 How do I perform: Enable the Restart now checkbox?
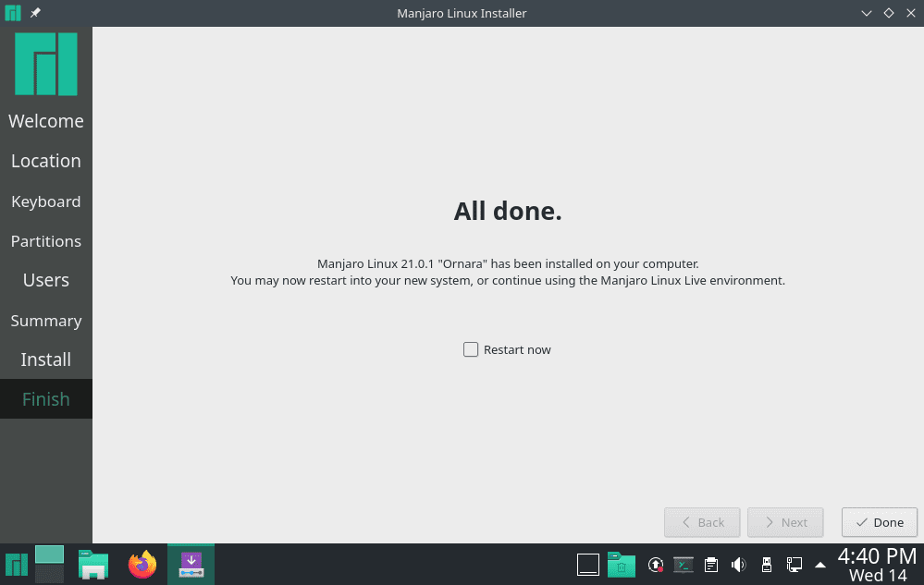pos(471,349)
